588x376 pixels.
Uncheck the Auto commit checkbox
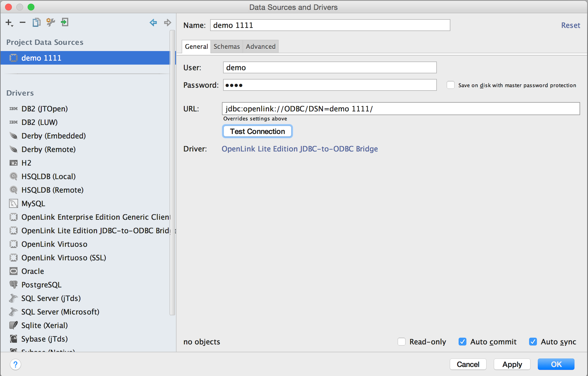coord(462,342)
